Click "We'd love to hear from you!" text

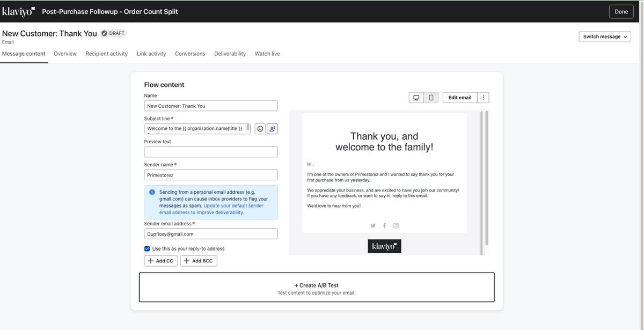point(334,206)
